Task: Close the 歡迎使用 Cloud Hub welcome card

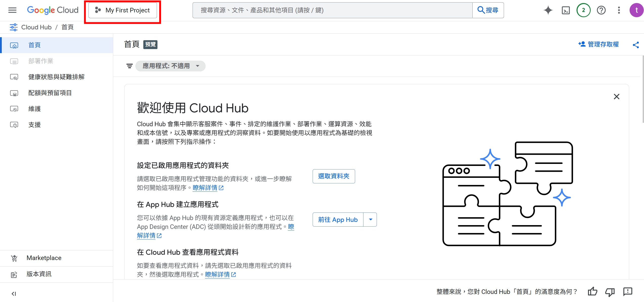Action: (x=616, y=97)
